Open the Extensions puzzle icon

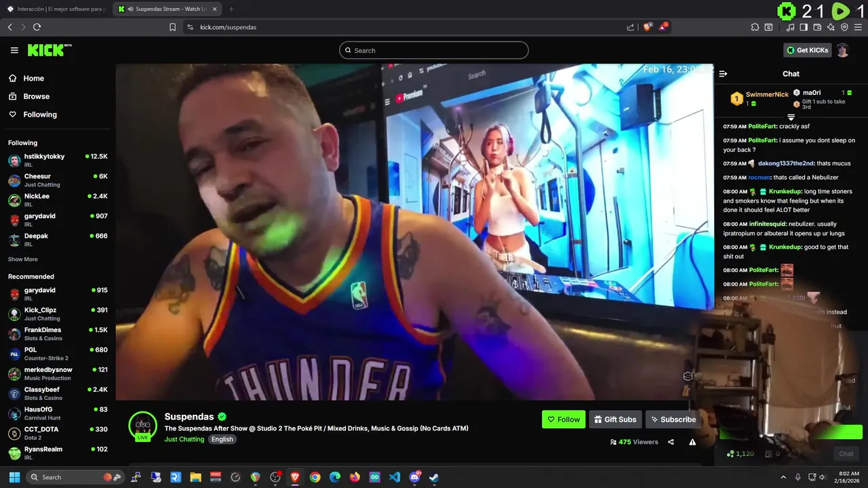[755, 27]
